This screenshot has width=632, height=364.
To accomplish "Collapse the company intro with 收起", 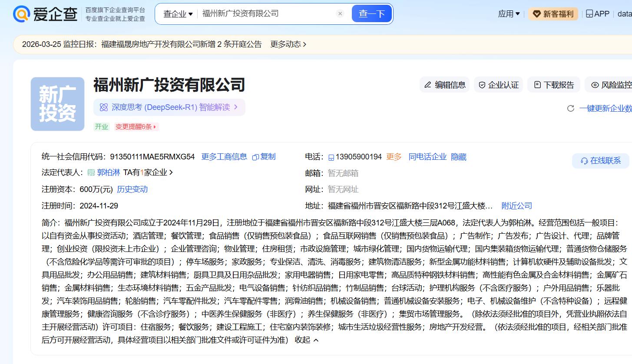I will click(x=307, y=340).
